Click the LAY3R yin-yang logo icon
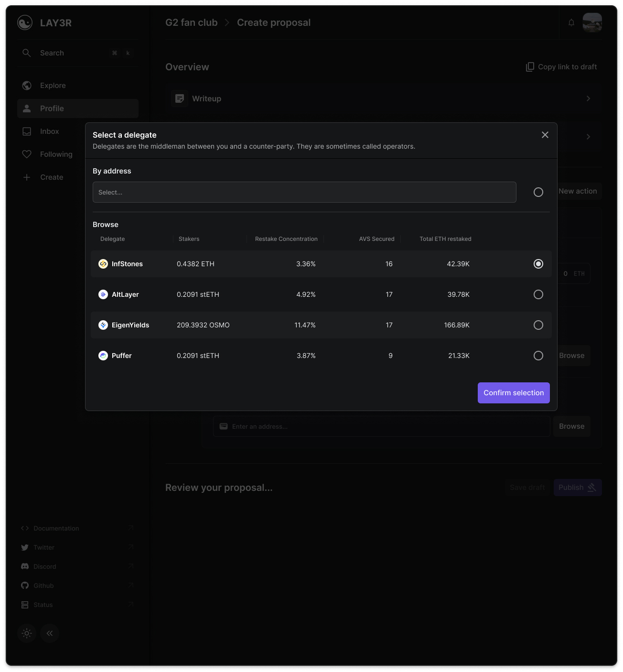 point(25,22)
